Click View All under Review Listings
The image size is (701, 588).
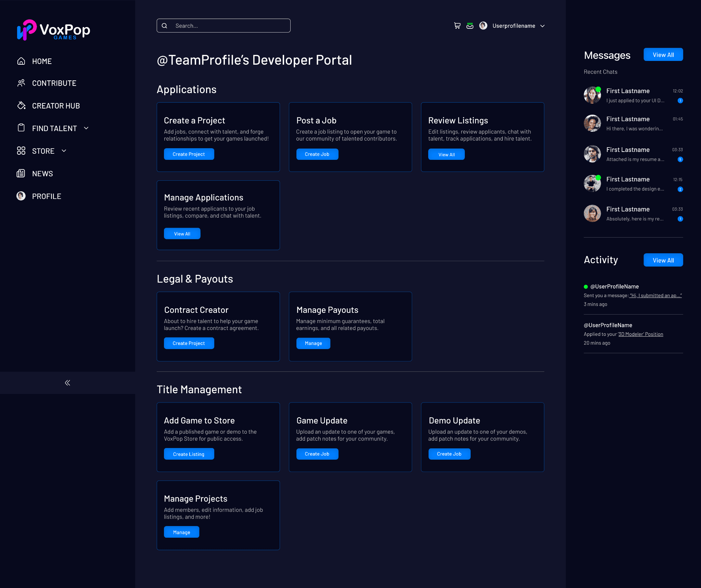point(446,154)
